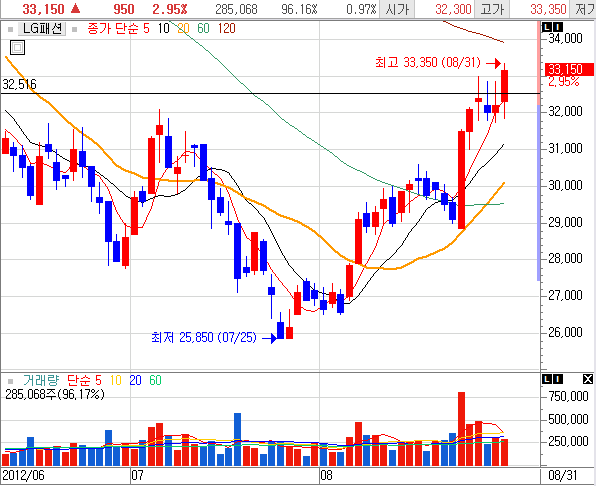Select the blue 20 volume average label
Viewport: 596px width, 486px height.
[135, 380]
